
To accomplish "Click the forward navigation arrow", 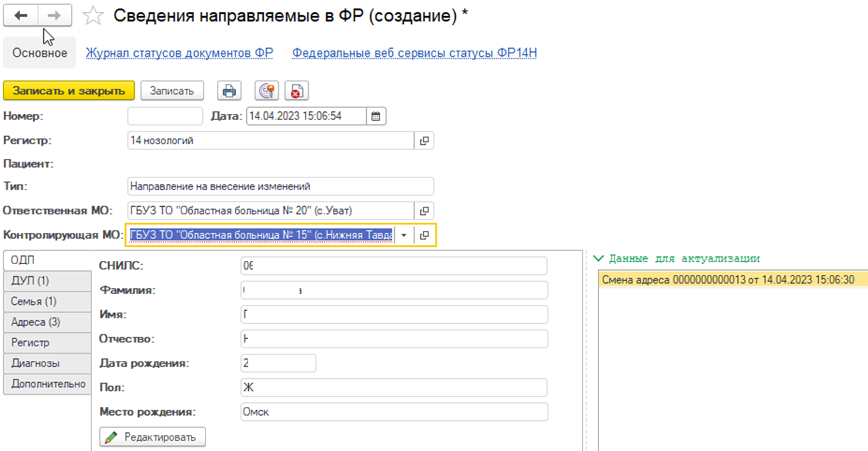I will click(x=57, y=16).
